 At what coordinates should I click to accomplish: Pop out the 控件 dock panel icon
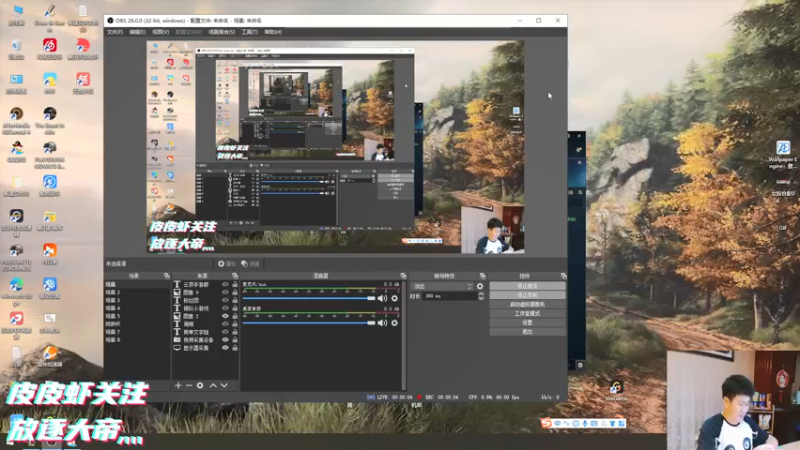coord(563,276)
